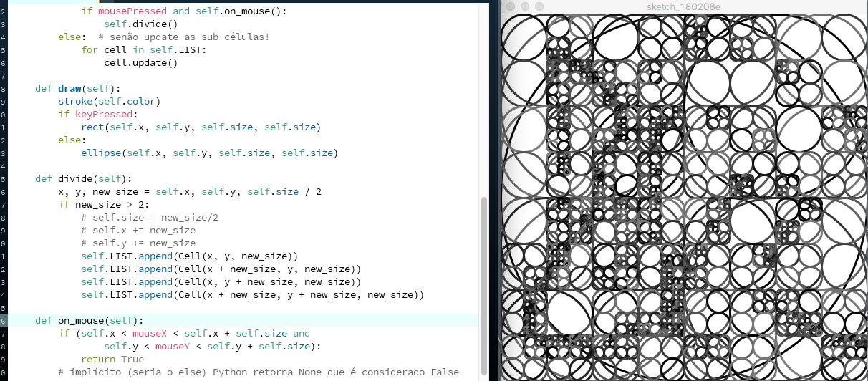
Task: Click the 'def draw(self):' definition
Action: (78, 88)
